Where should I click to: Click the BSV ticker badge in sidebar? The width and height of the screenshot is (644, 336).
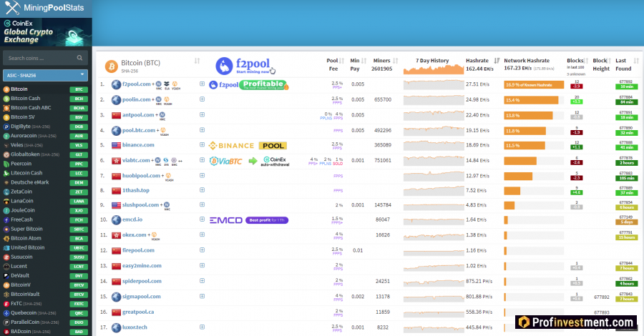(79, 117)
